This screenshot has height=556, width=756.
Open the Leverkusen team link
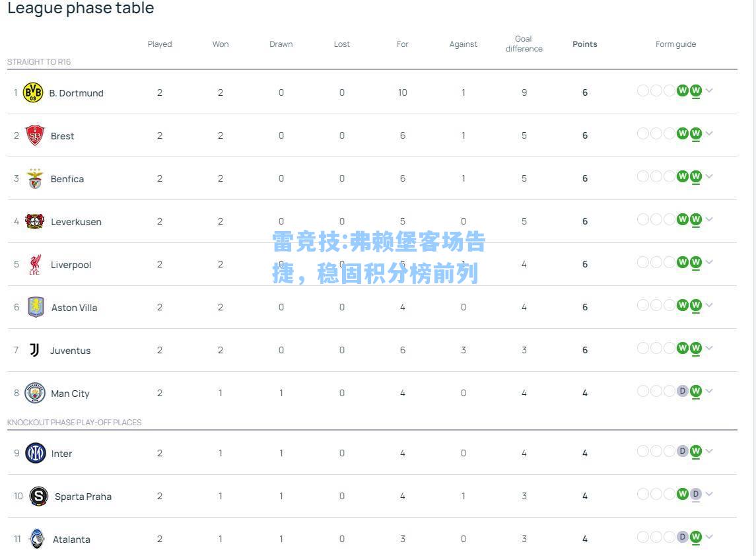(x=76, y=222)
